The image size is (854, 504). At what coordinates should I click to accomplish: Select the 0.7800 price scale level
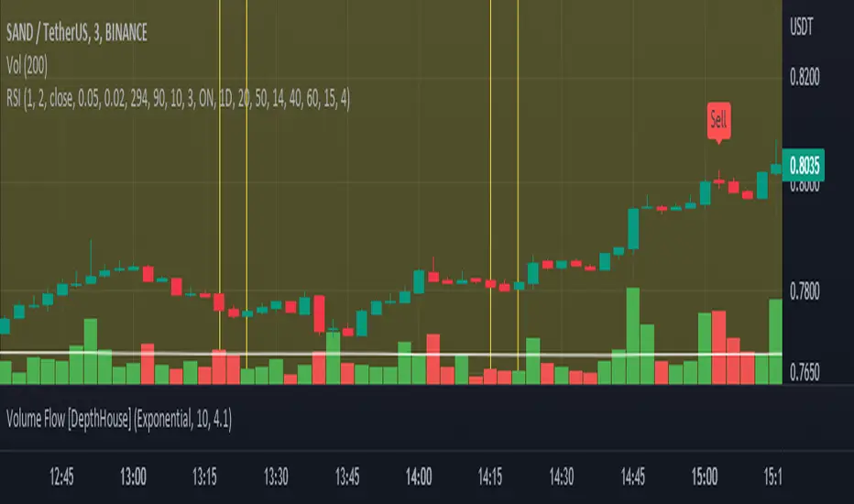[x=805, y=291]
